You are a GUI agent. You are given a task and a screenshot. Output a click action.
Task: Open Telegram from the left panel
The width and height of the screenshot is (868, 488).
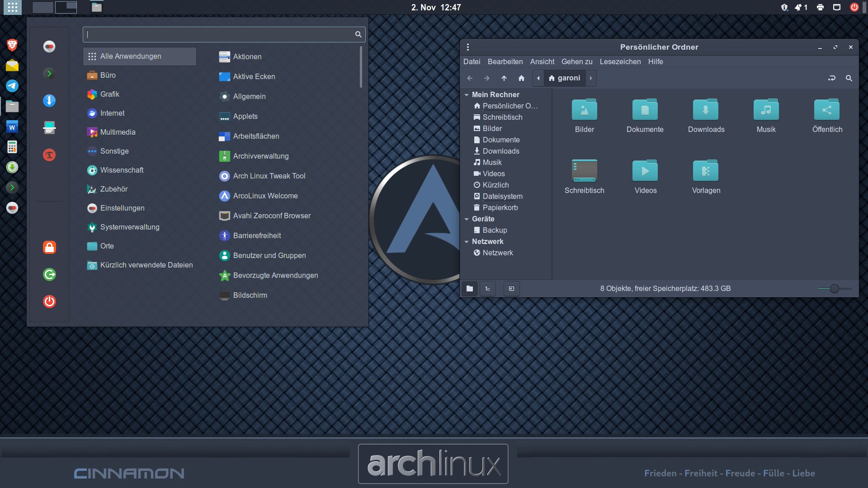(12, 86)
